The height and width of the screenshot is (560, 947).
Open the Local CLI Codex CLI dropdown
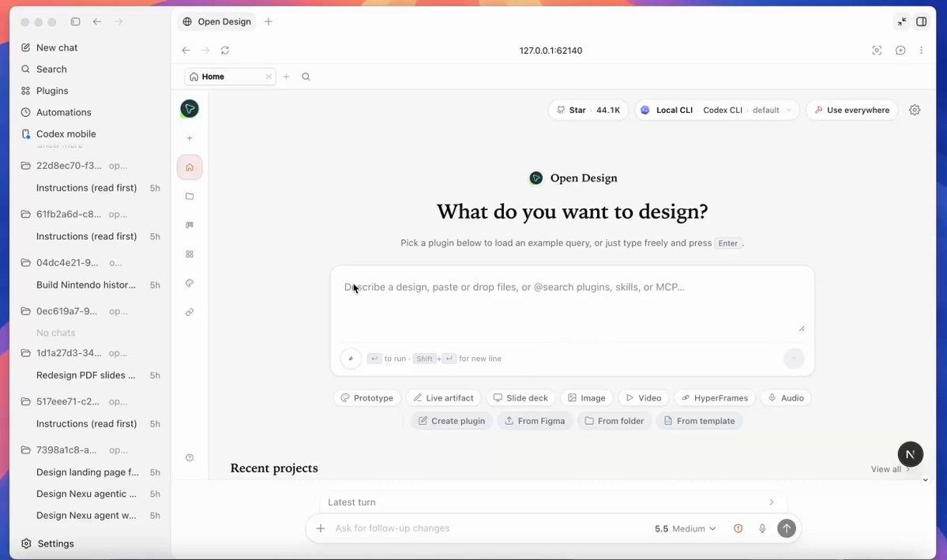point(717,110)
